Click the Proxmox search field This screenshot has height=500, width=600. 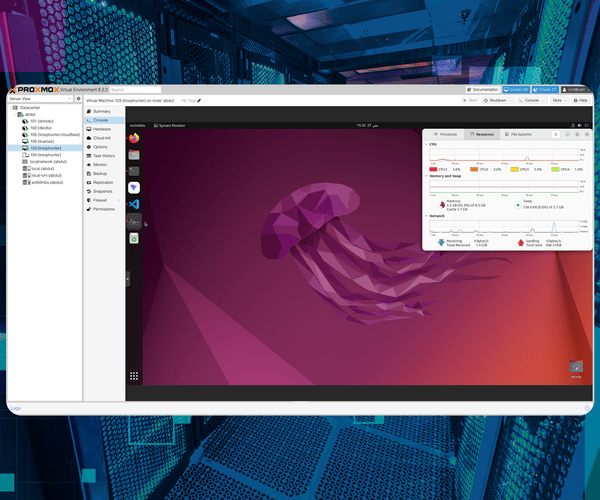pyautogui.click(x=135, y=90)
